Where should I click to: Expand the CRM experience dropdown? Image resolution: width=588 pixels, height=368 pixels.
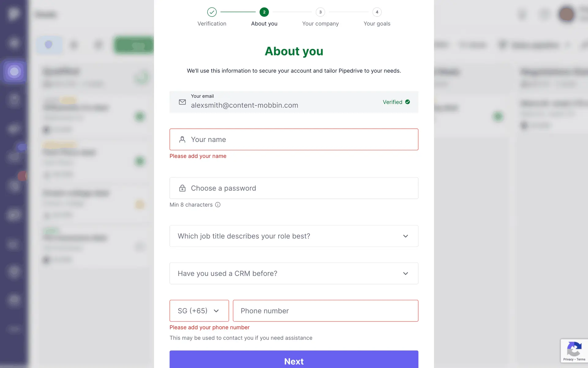click(x=294, y=274)
